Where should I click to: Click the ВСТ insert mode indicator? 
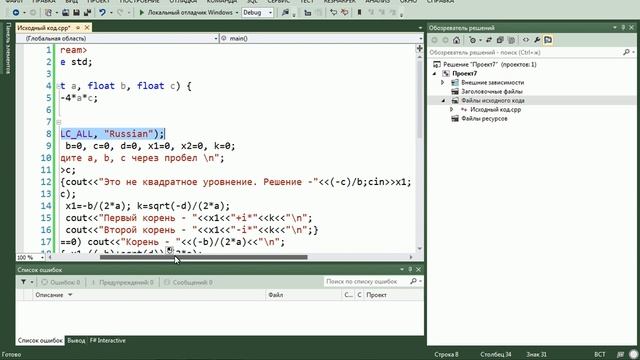point(600,354)
